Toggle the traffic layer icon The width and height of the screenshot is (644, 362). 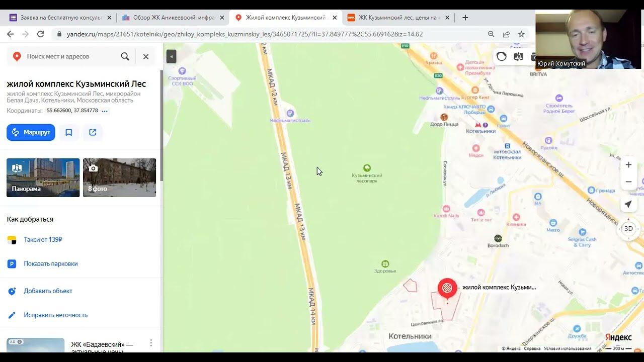pos(502,56)
